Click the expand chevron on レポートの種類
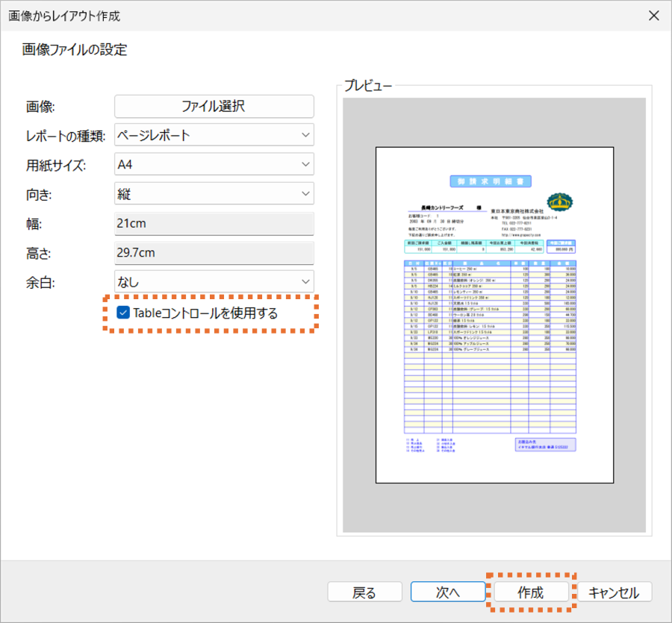This screenshot has height=623, width=672. 306,135
